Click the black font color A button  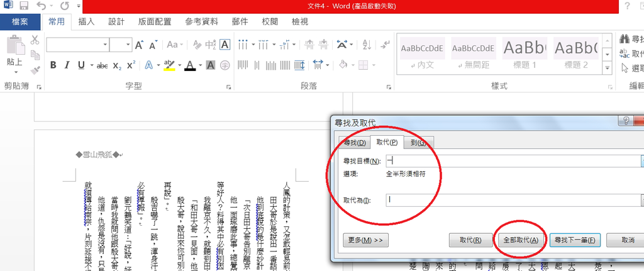[190, 65]
